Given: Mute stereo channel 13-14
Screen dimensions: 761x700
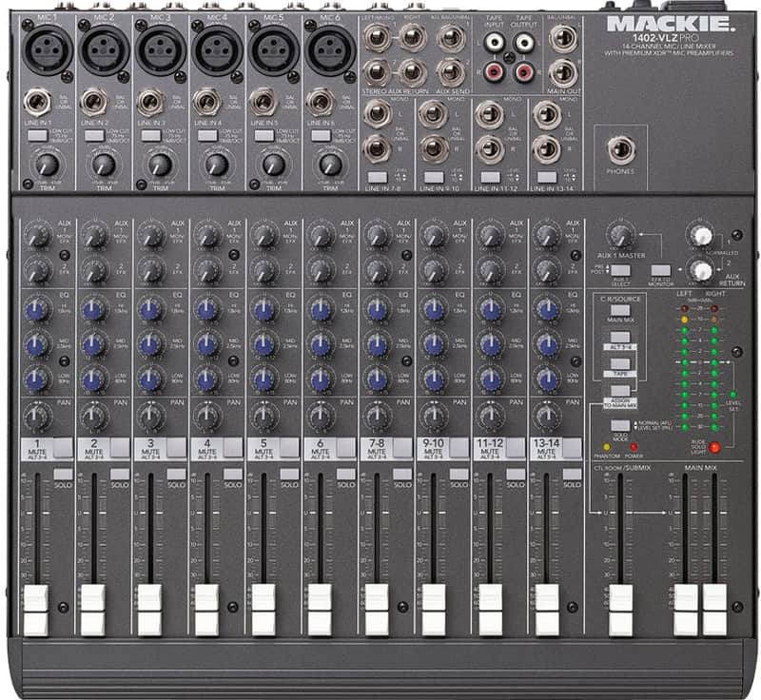Looking at the screenshot, I should tap(573, 448).
